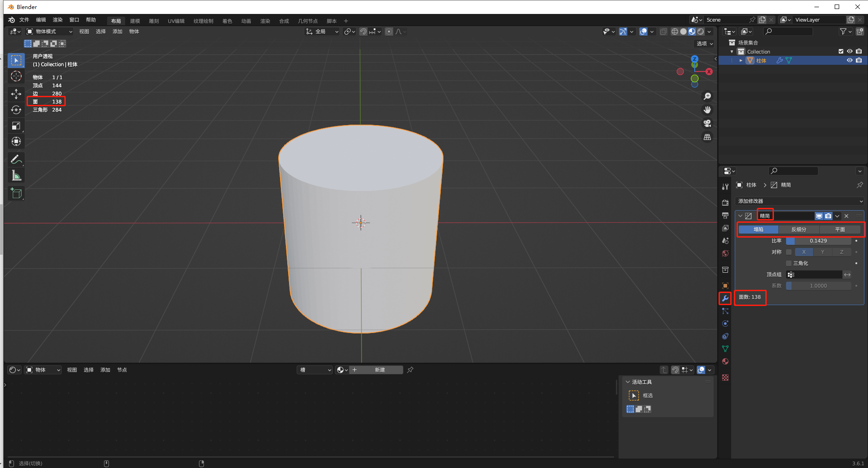The image size is (868, 468).
Task: Open the 物体模式 mode dropdown
Action: (x=49, y=31)
